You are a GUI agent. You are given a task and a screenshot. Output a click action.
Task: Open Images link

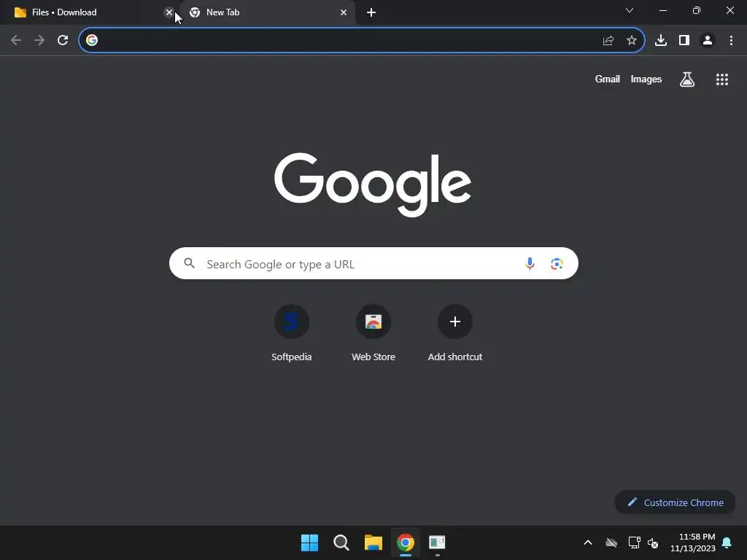pyautogui.click(x=646, y=79)
